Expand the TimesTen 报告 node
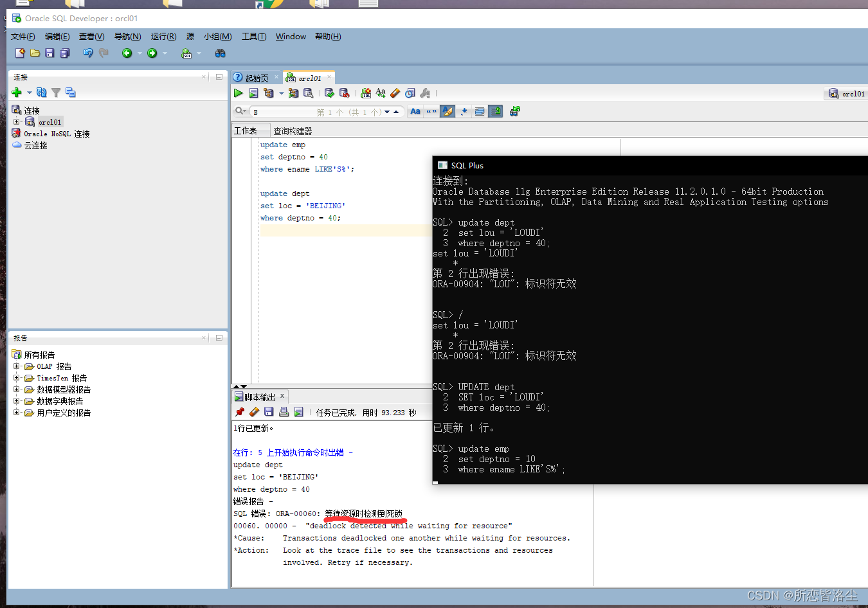The width and height of the screenshot is (868, 608). click(x=17, y=378)
